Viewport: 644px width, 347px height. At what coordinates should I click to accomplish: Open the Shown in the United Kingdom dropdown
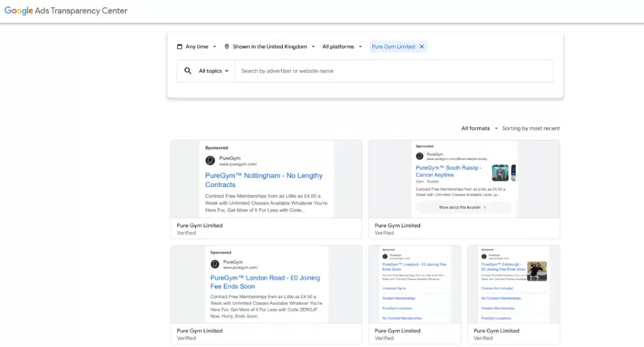(270, 47)
